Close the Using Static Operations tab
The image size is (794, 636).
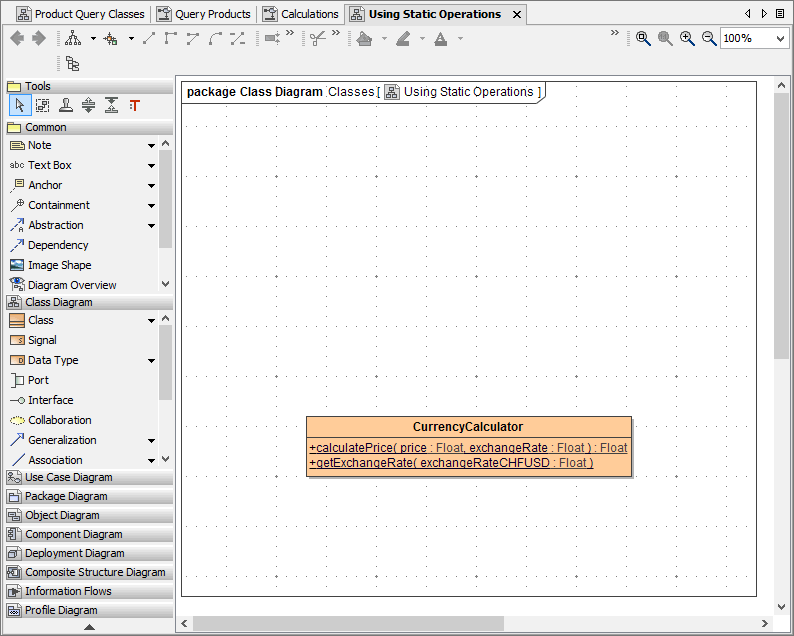[x=516, y=15]
